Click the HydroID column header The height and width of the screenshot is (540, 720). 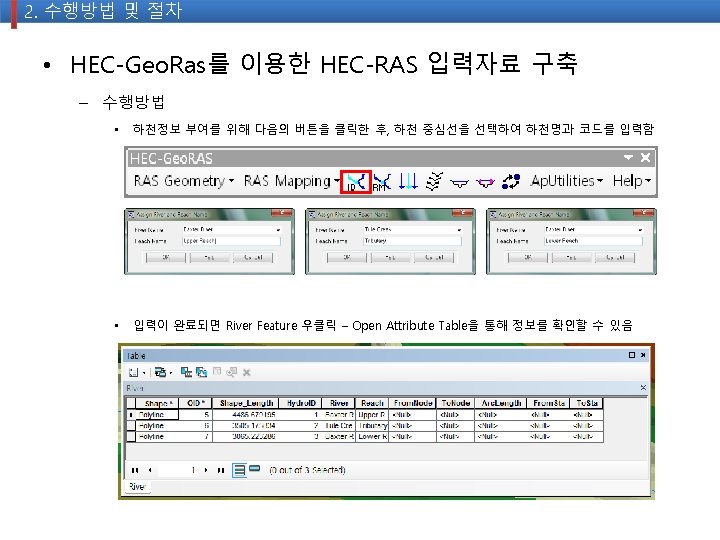coord(301,403)
